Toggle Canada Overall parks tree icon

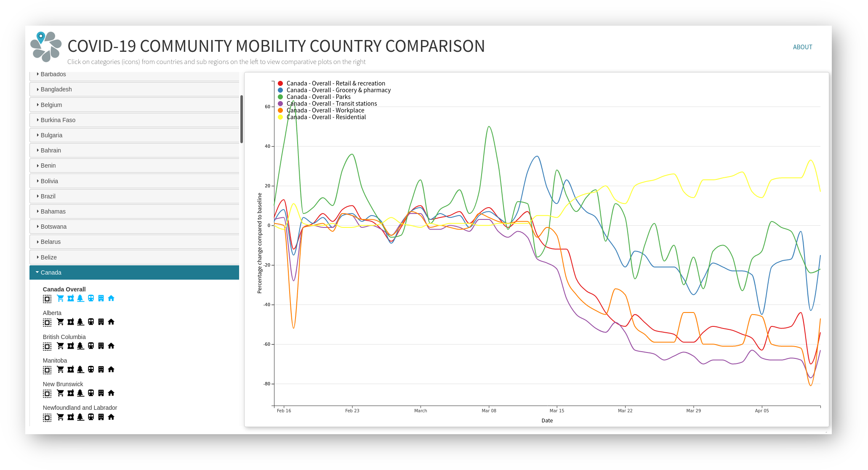80,298
